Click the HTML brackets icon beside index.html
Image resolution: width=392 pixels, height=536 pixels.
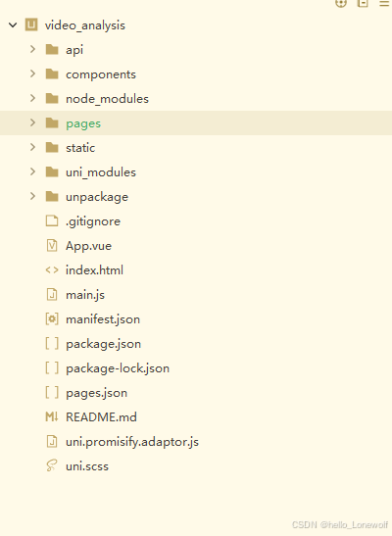point(52,270)
